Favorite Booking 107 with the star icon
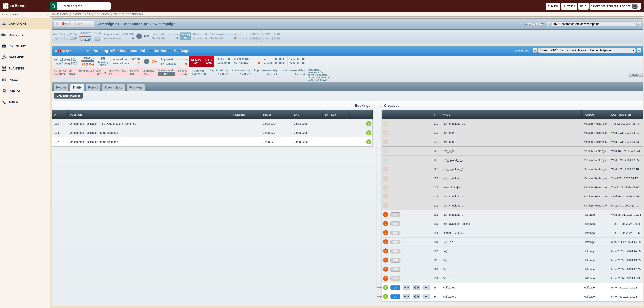This screenshot has width=644, height=308. (88, 51)
